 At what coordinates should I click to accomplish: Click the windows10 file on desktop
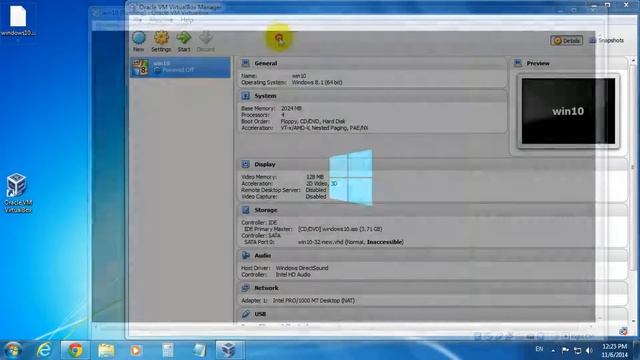pyautogui.click(x=18, y=20)
